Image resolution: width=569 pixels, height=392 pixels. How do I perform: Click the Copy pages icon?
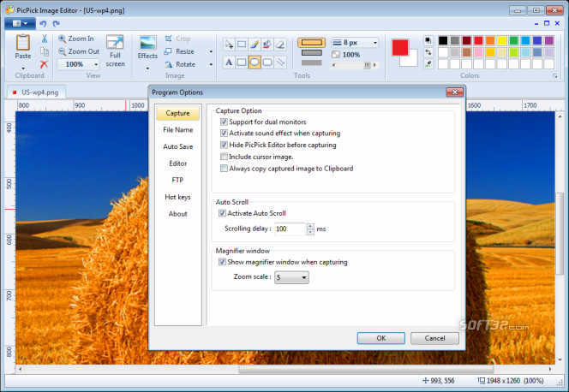coord(45,51)
